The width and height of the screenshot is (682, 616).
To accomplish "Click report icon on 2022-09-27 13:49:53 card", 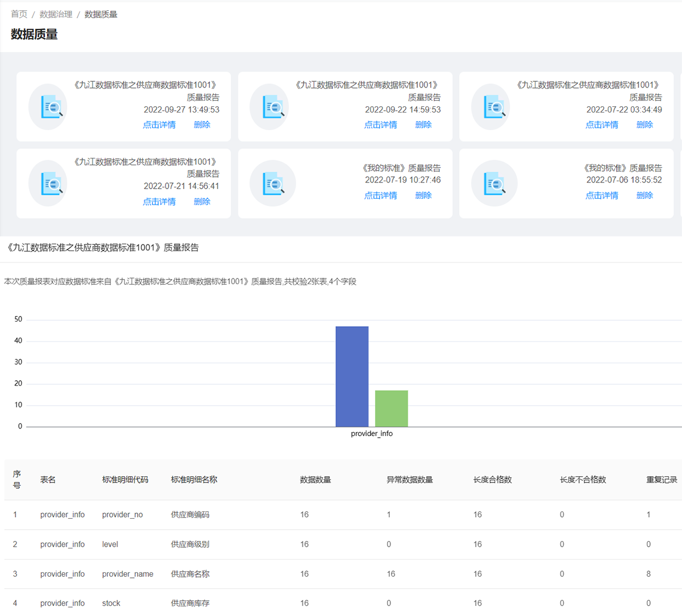I will click(x=48, y=107).
